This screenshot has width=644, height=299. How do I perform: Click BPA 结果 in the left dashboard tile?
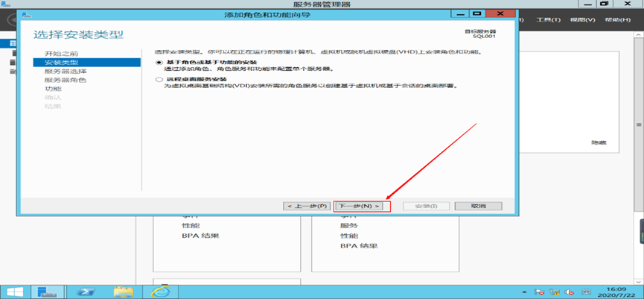coord(200,236)
